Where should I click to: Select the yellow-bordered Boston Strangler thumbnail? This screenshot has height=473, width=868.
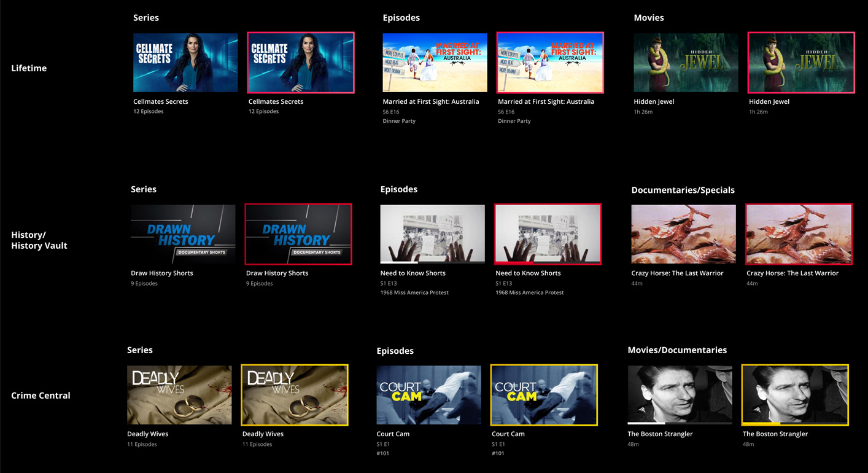click(x=795, y=395)
